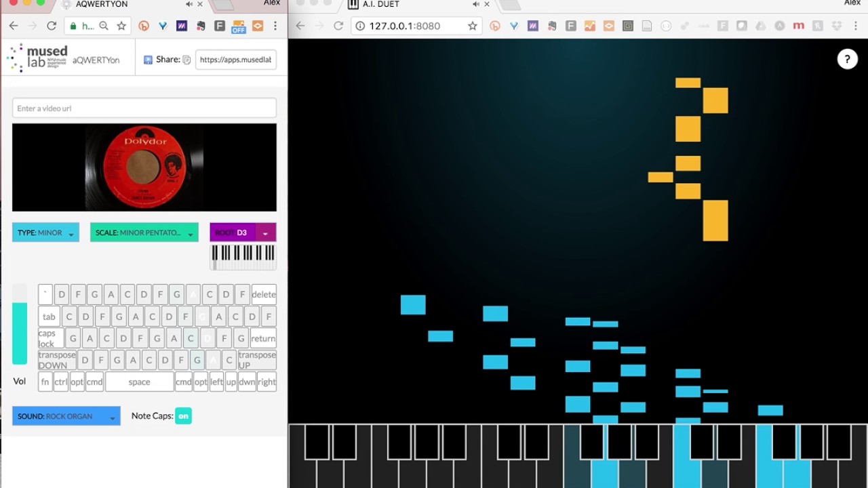Open the TYPE: MINOR dropdown

(x=45, y=232)
